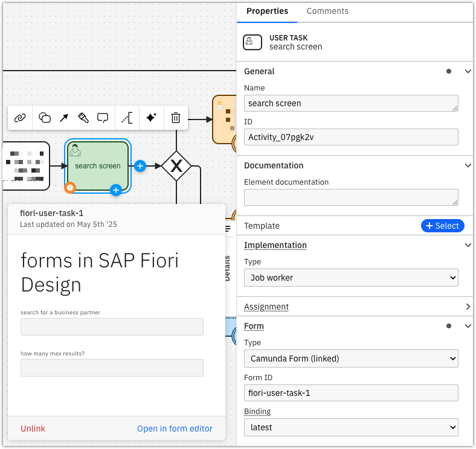Click the search for a business partner field
Viewport: 476px width, 449px height.
click(112, 326)
